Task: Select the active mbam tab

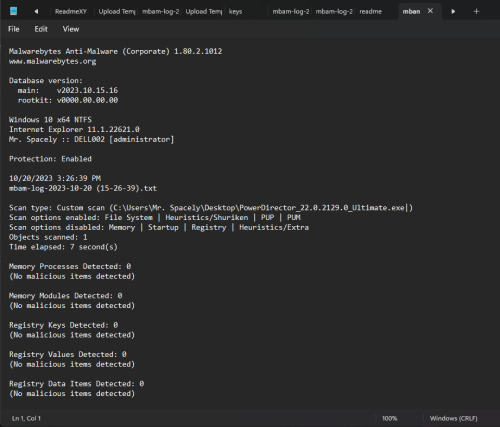Action: pos(411,11)
